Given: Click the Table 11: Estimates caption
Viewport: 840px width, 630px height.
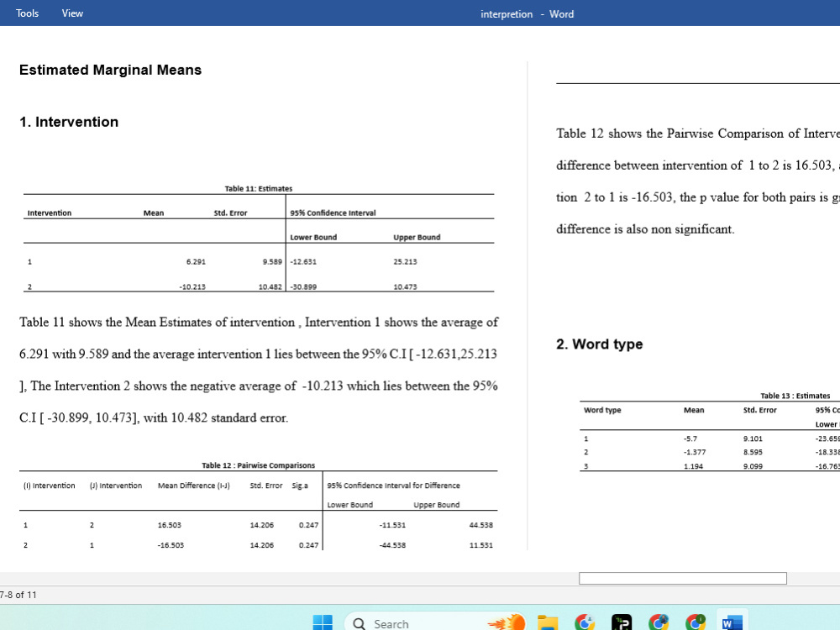Looking at the screenshot, I should [x=258, y=188].
